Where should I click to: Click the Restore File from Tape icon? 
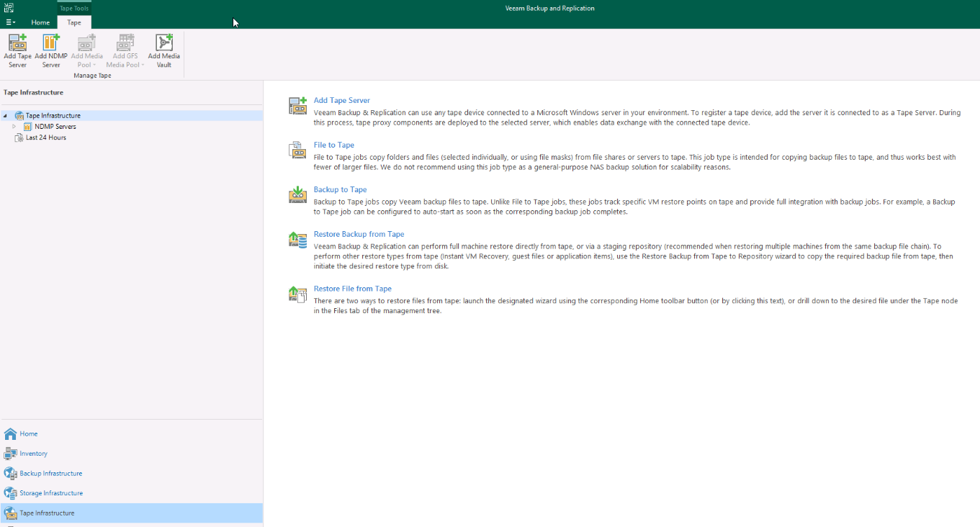click(297, 294)
